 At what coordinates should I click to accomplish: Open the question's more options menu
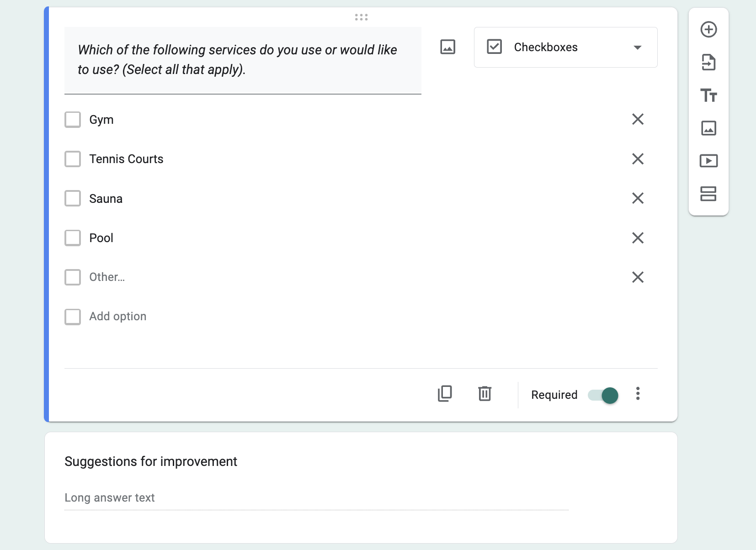coord(639,393)
